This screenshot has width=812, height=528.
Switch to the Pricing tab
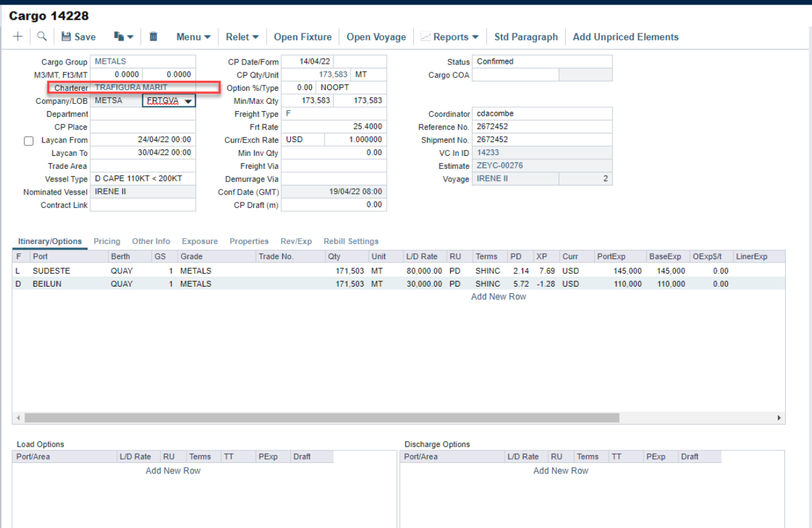pyautogui.click(x=107, y=241)
